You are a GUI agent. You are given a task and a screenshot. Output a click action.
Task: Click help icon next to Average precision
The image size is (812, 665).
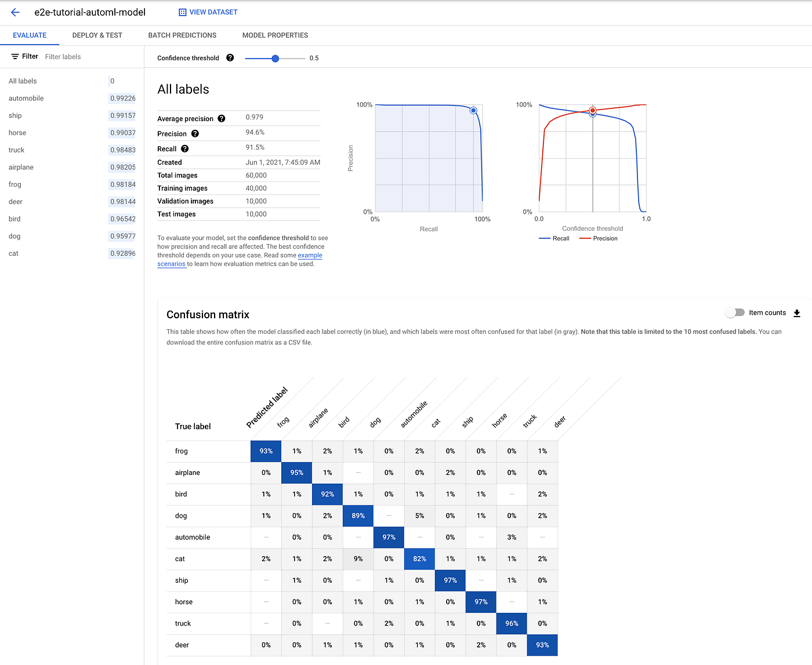point(222,119)
